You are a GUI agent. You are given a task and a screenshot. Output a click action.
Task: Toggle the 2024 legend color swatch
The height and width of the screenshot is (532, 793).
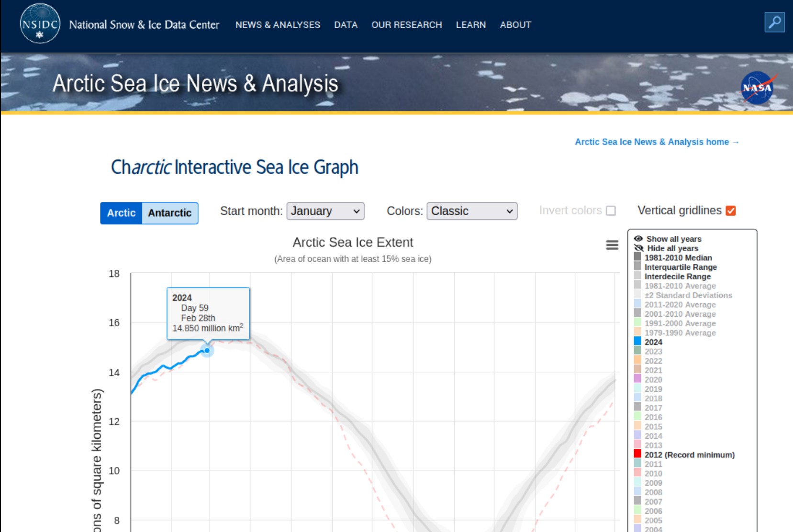(637, 342)
